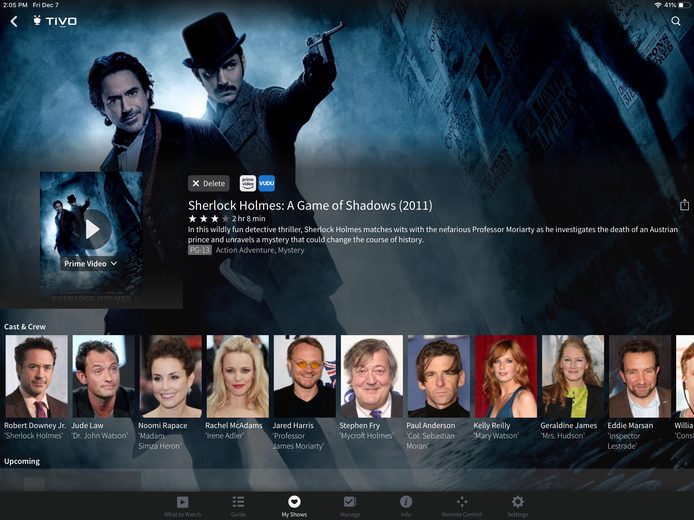Select Jared Harris' cast photo
The image size is (694, 520).
[305, 376]
